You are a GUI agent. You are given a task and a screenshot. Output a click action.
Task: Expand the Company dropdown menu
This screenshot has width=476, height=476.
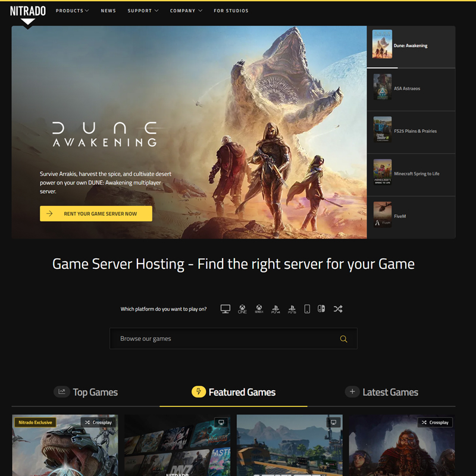tap(186, 11)
